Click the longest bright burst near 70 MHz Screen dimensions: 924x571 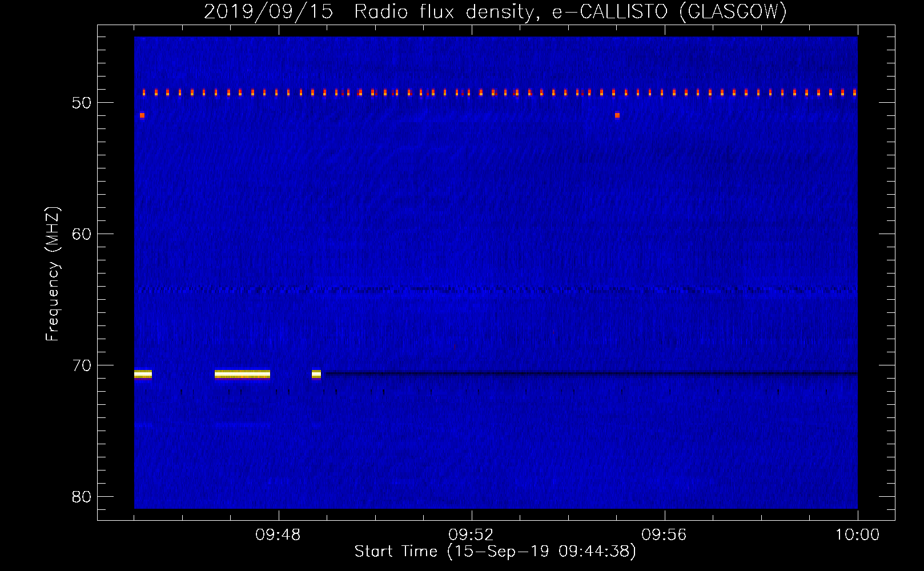pyautogui.click(x=242, y=375)
